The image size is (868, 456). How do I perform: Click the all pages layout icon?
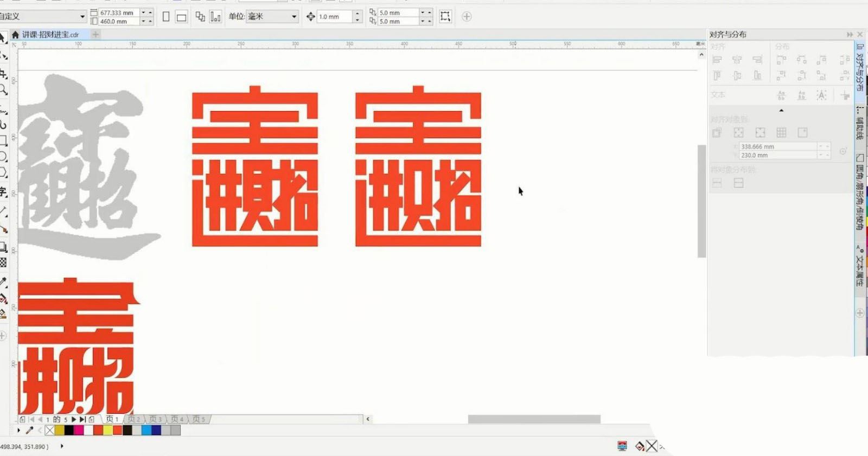point(200,17)
